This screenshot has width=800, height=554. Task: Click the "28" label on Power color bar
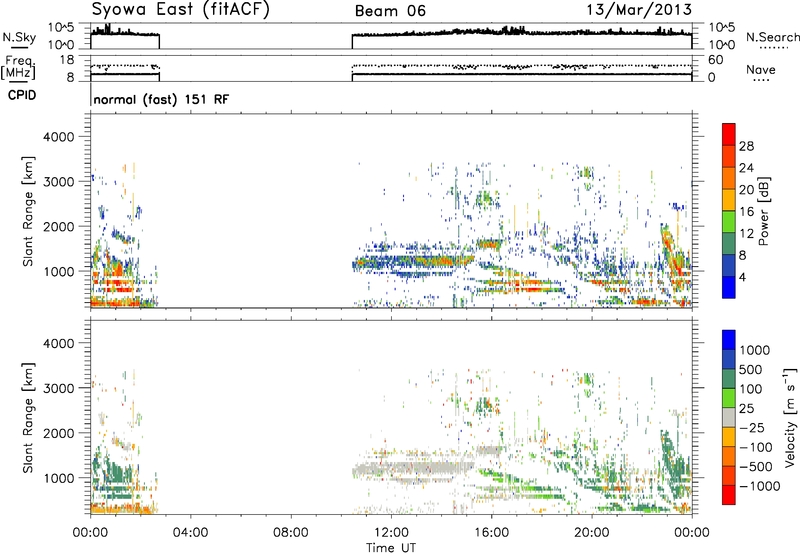[x=746, y=146]
